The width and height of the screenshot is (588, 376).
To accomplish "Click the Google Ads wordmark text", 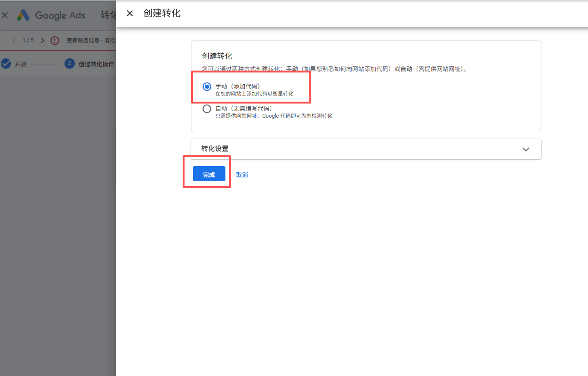I will (60, 15).
